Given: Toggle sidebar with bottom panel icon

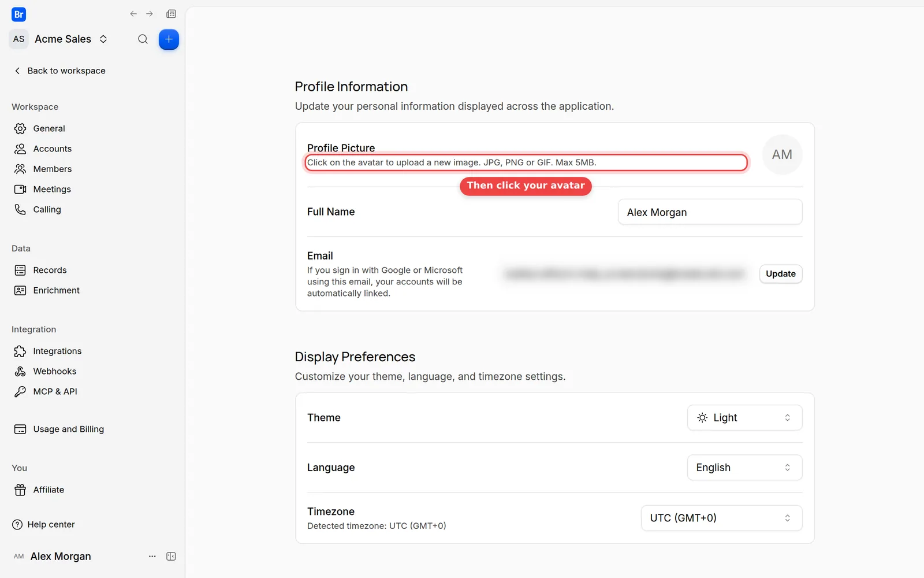Looking at the screenshot, I should (x=171, y=556).
